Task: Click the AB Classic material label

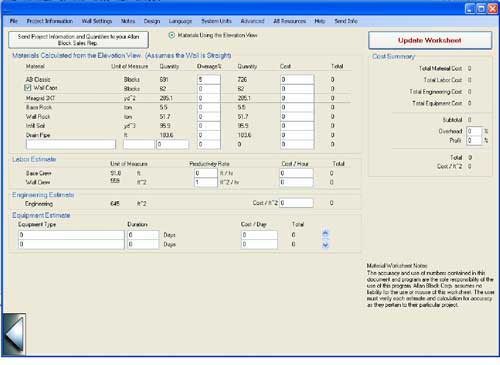Action: click(38, 79)
